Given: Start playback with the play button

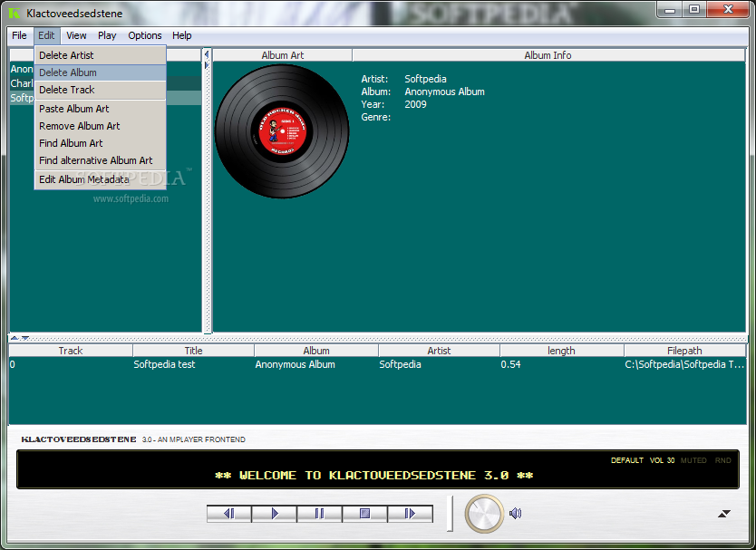Looking at the screenshot, I should point(275,514).
